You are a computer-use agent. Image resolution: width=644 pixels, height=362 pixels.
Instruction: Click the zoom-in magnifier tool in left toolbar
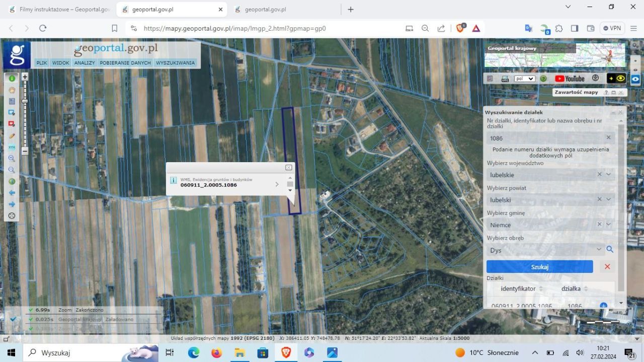[12, 158]
